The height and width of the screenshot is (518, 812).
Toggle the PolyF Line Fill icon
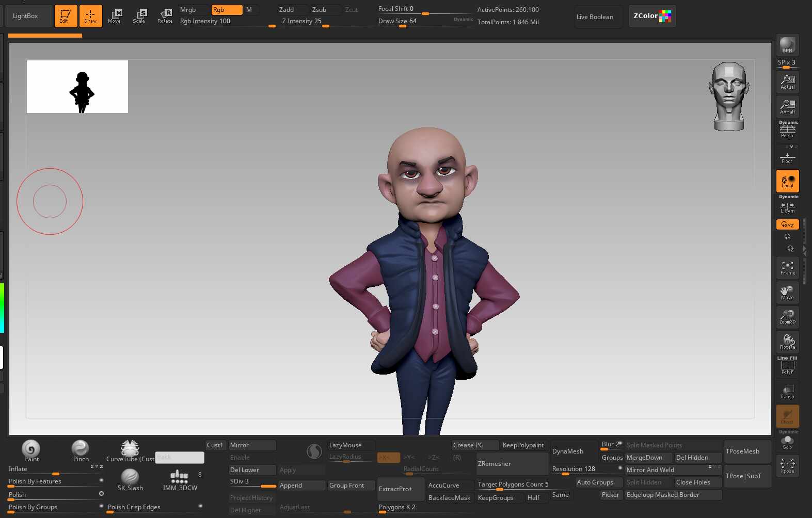(787, 366)
